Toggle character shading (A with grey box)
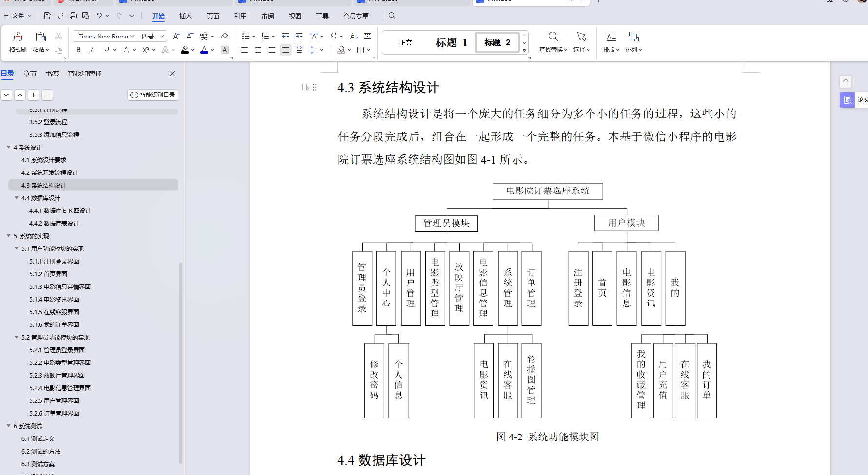The image size is (868, 475). (224, 50)
